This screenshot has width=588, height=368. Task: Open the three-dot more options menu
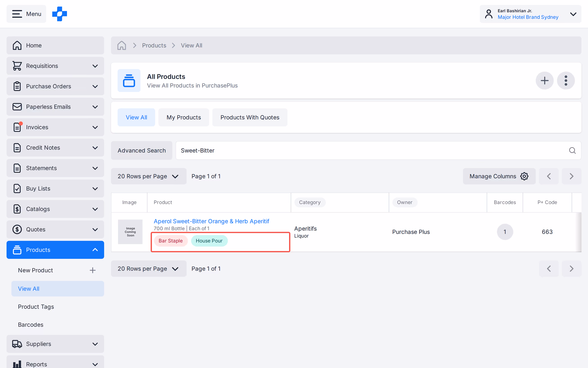[x=566, y=81]
